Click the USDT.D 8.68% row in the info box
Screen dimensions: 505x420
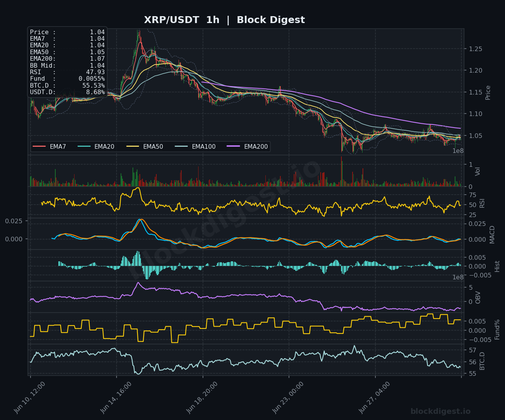(67, 92)
